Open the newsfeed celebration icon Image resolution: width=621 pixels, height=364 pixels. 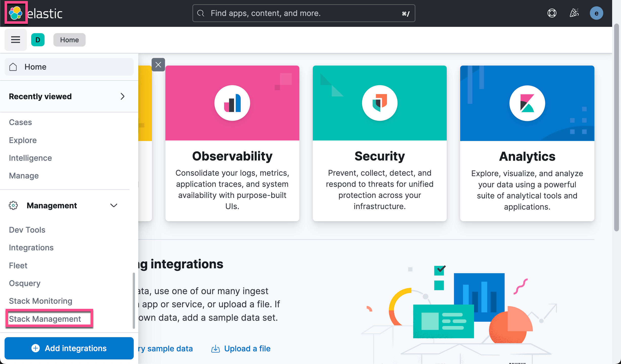click(574, 13)
